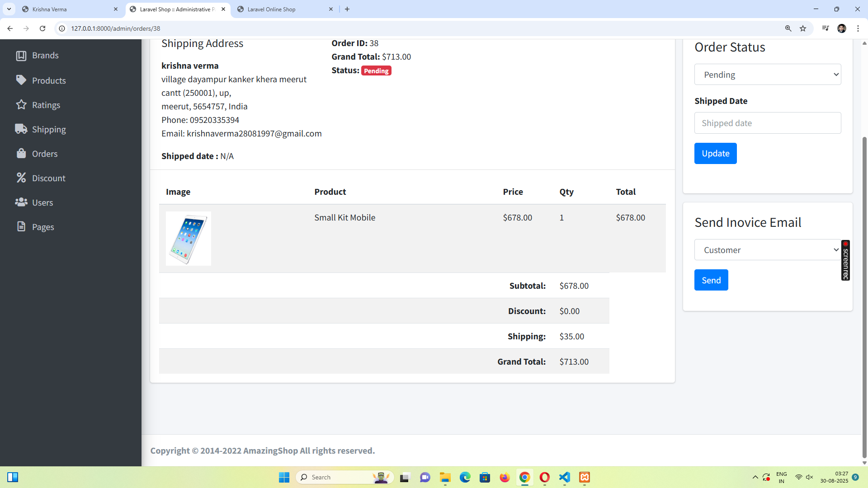This screenshot has height=488, width=868.
Task: Open the Products sidebar link
Action: (49, 80)
